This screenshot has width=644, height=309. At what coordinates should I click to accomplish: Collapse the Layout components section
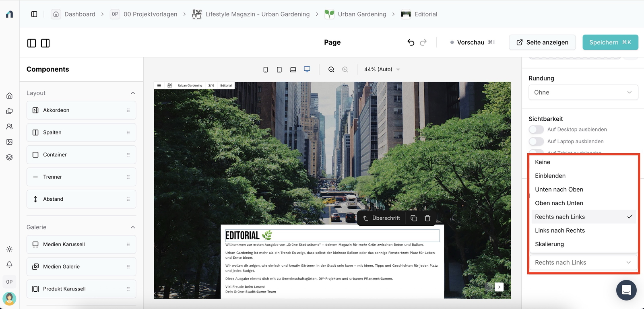[133, 93]
